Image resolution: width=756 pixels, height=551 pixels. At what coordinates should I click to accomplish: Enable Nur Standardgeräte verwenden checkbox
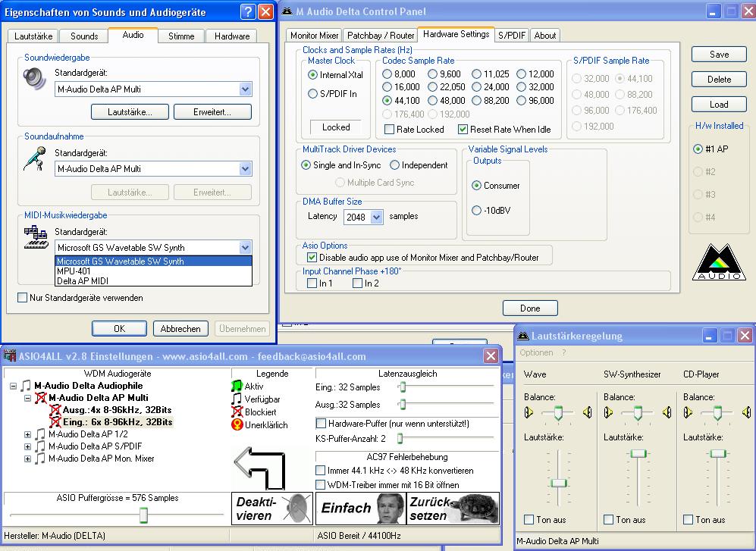coord(22,298)
